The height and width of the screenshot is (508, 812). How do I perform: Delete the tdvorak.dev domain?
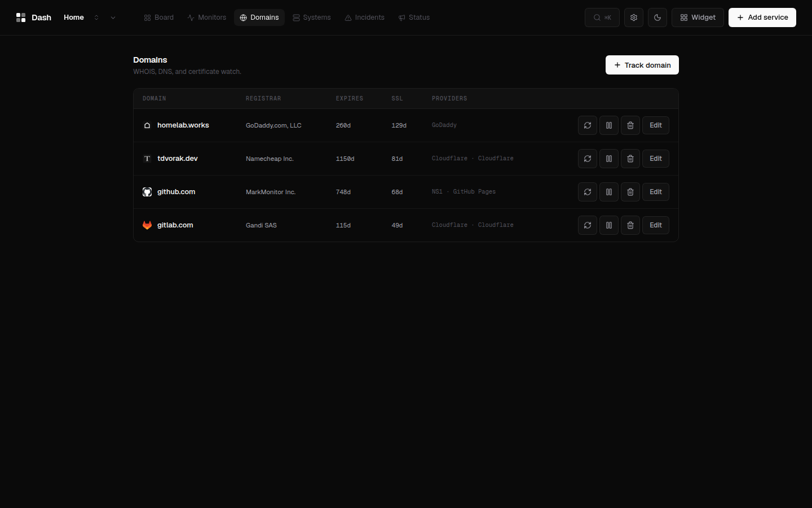click(x=630, y=159)
